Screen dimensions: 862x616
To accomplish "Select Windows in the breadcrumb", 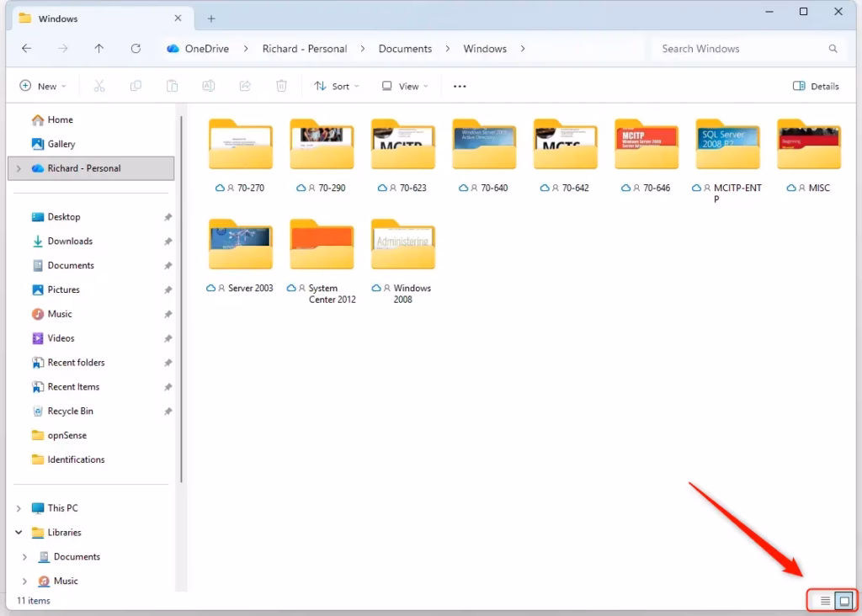I will (x=485, y=48).
